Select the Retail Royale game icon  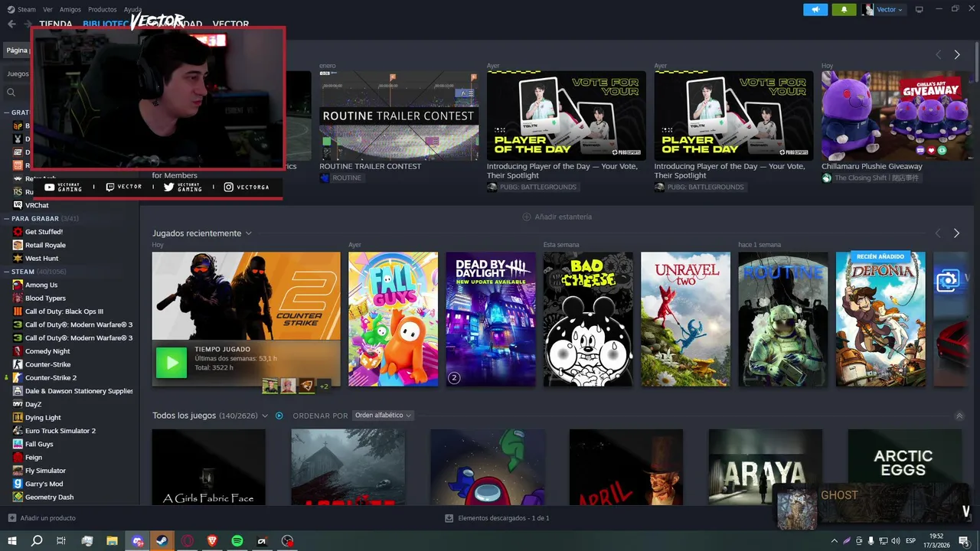[x=18, y=245]
